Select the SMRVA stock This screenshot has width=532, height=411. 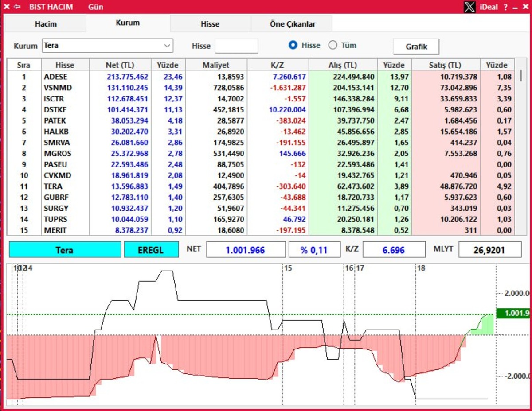tap(57, 143)
